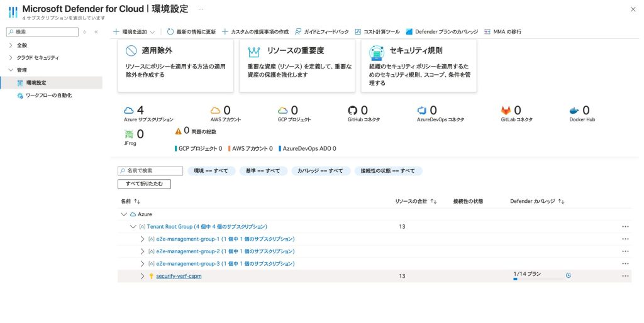Image resolution: width=644 pixels, height=323 pixels.
Task: Click the refresh icon labeled 最新の情報に更新
Action: (x=170, y=31)
